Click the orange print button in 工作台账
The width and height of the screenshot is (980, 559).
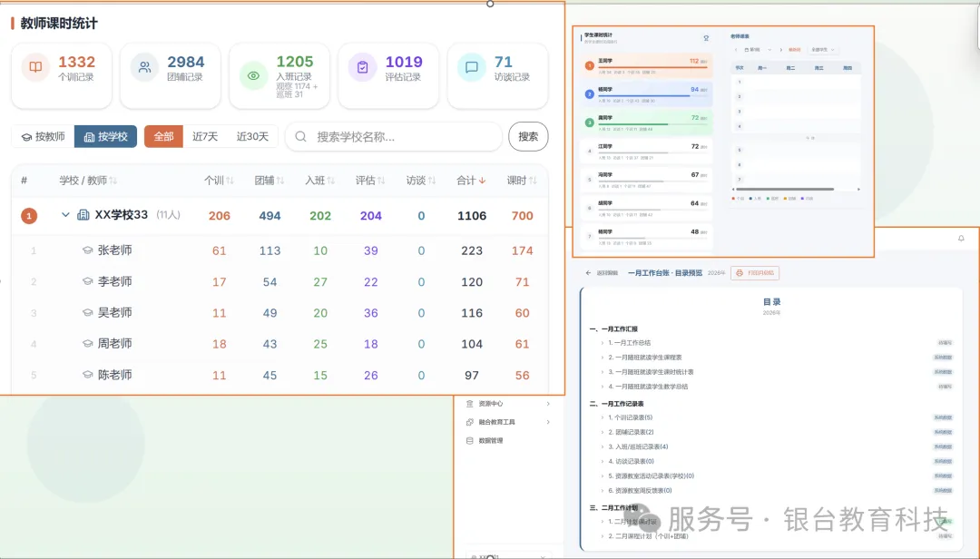(x=755, y=272)
